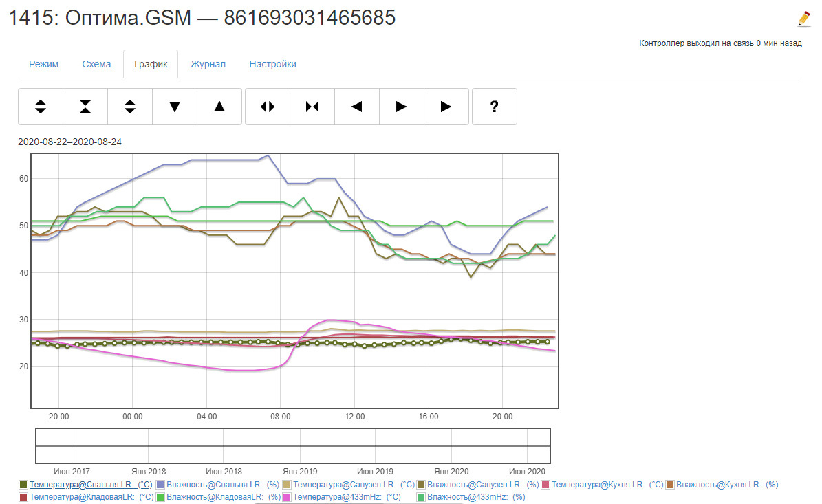Go to the Настройки tab
Screen dimensions: 822x504
tap(272, 64)
